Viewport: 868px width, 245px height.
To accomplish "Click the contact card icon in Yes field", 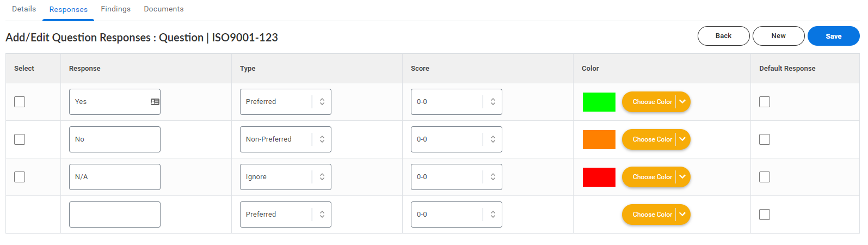I will tap(155, 102).
